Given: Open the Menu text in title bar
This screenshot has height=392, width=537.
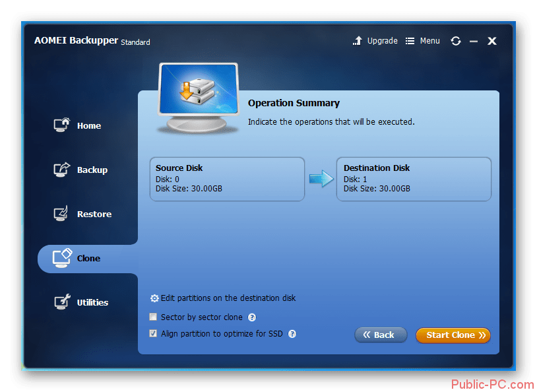Looking at the screenshot, I should pyautogui.click(x=430, y=41).
